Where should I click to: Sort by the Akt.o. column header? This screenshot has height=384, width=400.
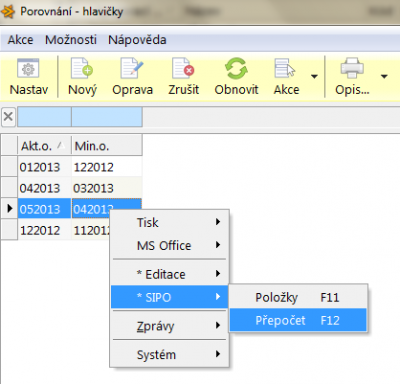tap(44, 146)
